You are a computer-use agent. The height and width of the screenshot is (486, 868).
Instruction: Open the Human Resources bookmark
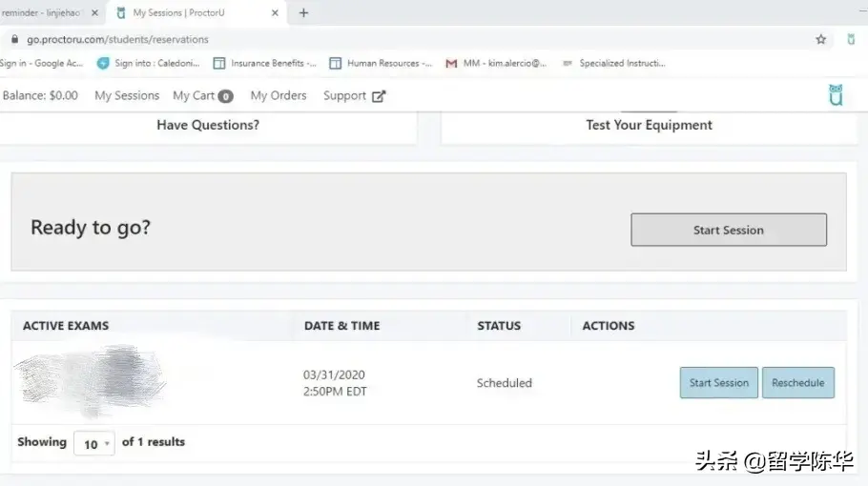(381, 64)
